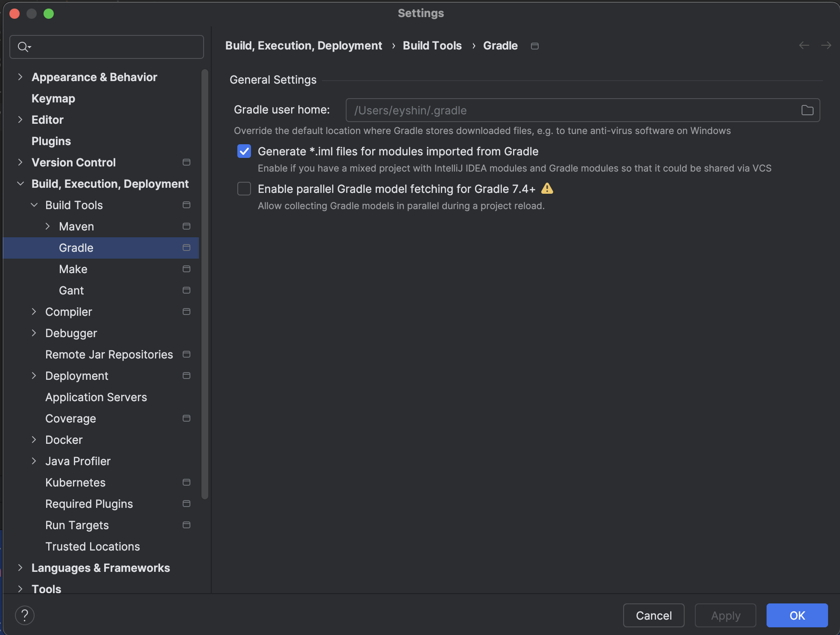Expand the Java Profiler node
This screenshot has height=635, width=840.
(34, 461)
